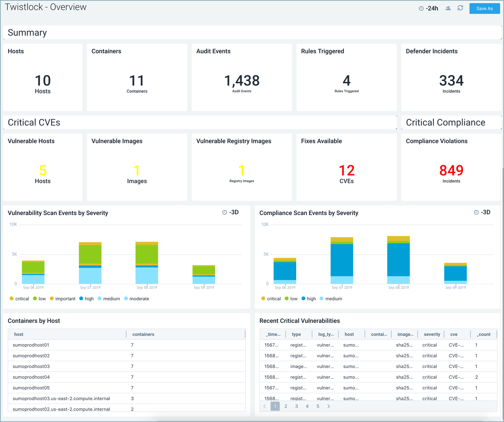Refresh the dashboard with the refresh icon

(x=460, y=8)
